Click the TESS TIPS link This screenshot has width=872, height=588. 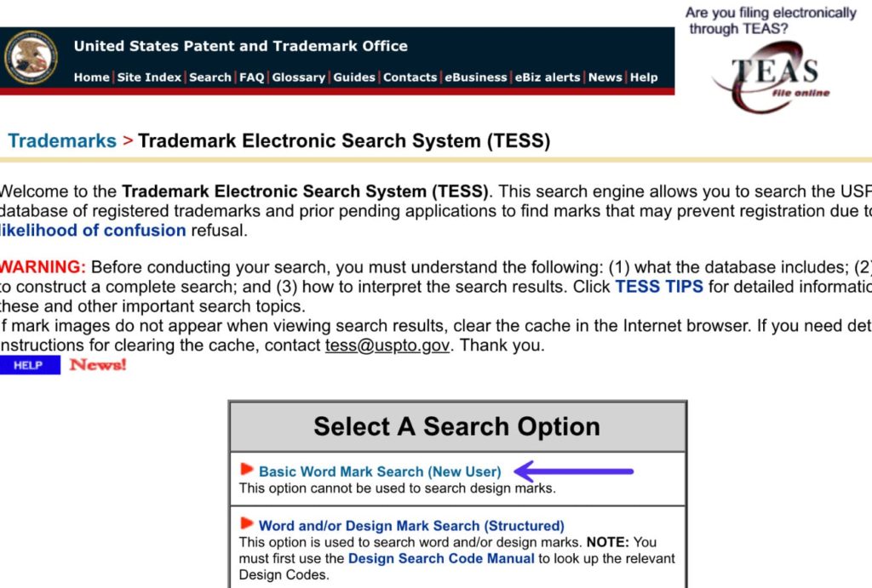coord(658,287)
